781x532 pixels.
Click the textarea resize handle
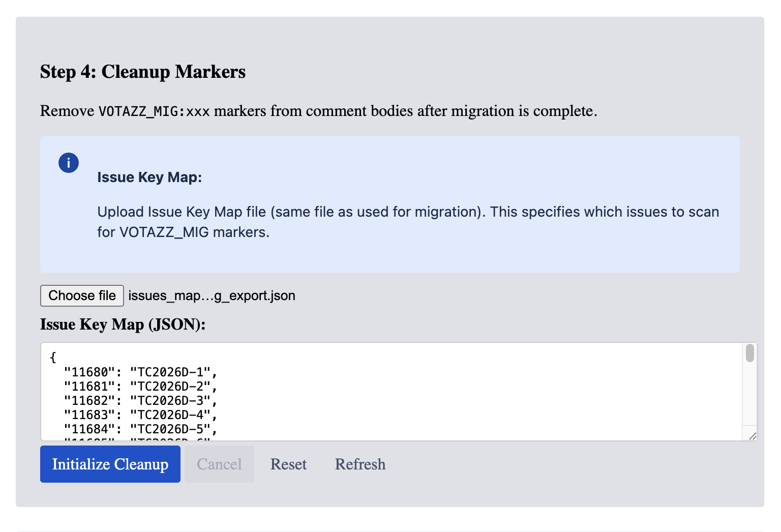point(753,436)
